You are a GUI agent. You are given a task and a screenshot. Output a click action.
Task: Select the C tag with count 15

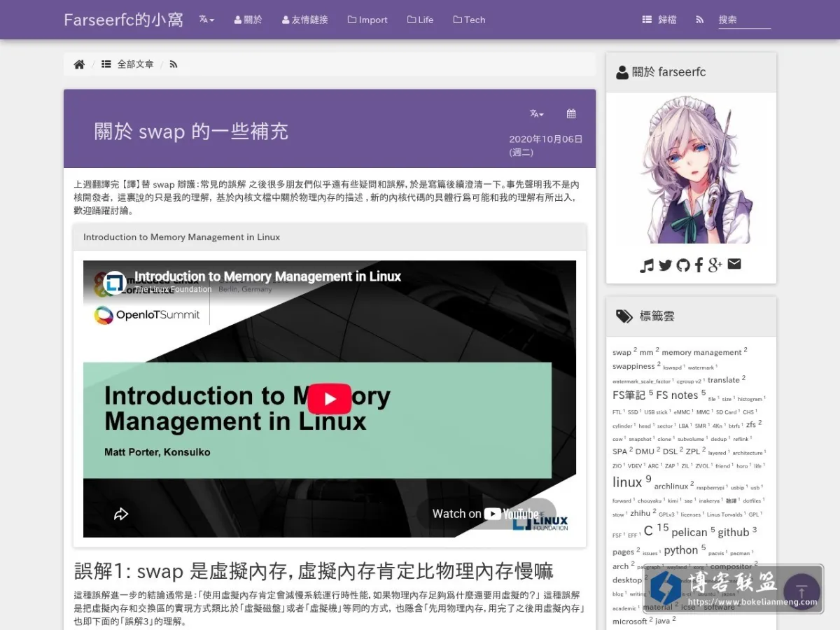(x=648, y=531)
